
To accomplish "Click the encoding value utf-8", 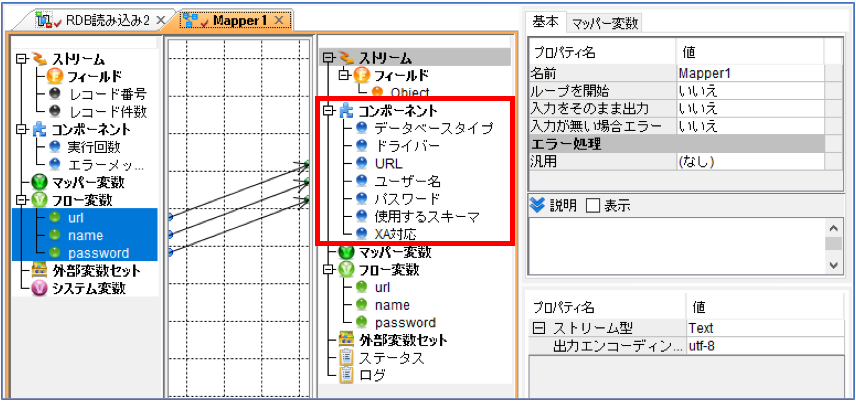I will coord(765,345).
